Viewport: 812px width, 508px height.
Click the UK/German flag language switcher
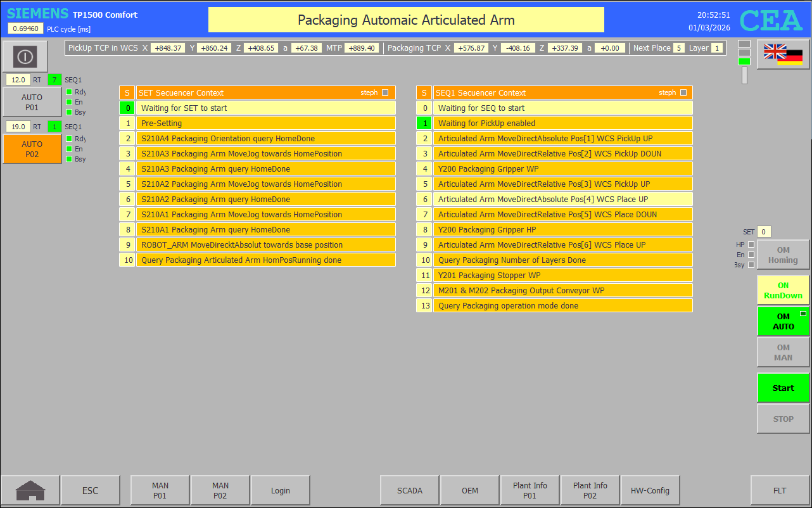pos(783,54)
